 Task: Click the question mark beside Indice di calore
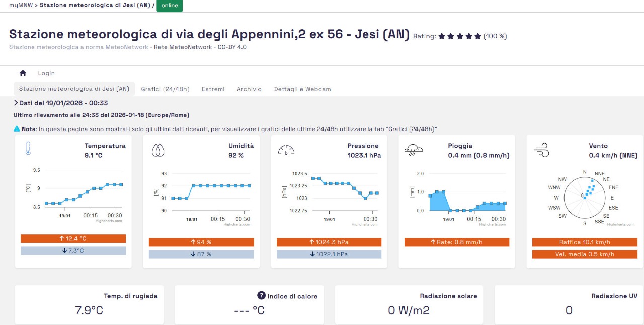(x=262, y=296)
